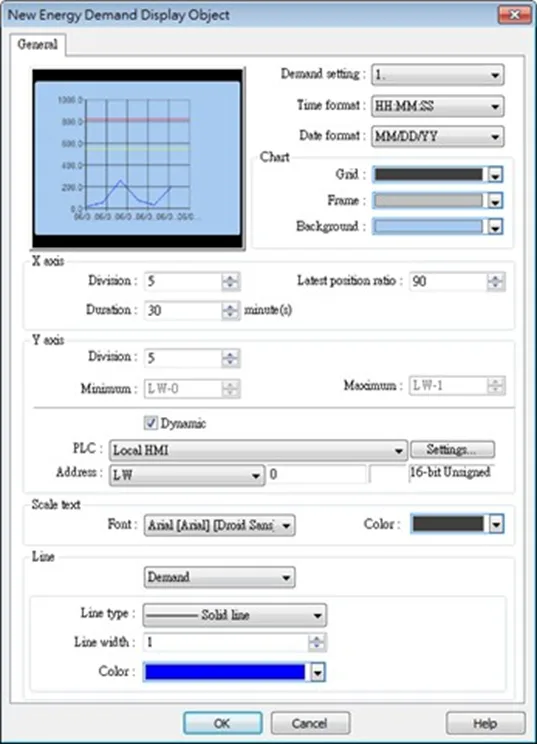Adjust the Line width spinner
Image resolution: width=537 pixels, height=744 pixels.
pyautogui.click(x=317, y=642)
